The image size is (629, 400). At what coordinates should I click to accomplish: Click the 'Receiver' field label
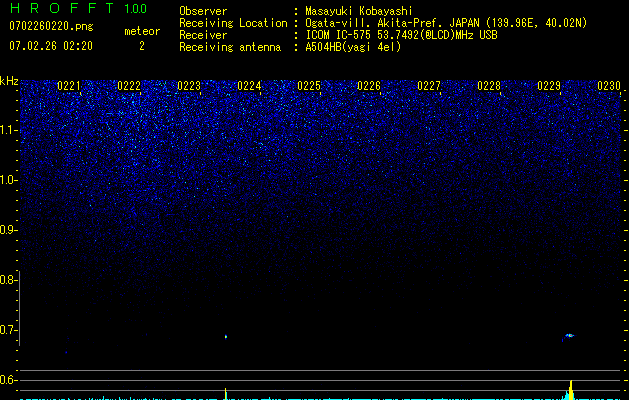pos(203,35)
